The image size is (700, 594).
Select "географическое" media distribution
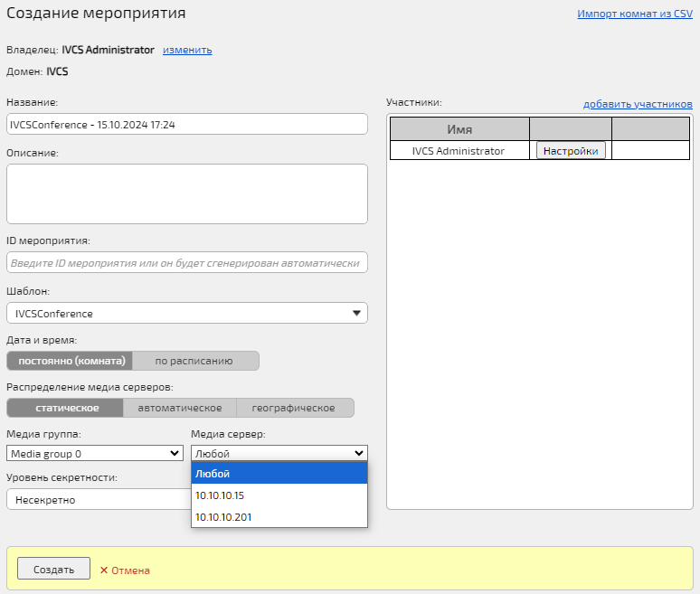(x=294, y=408)
